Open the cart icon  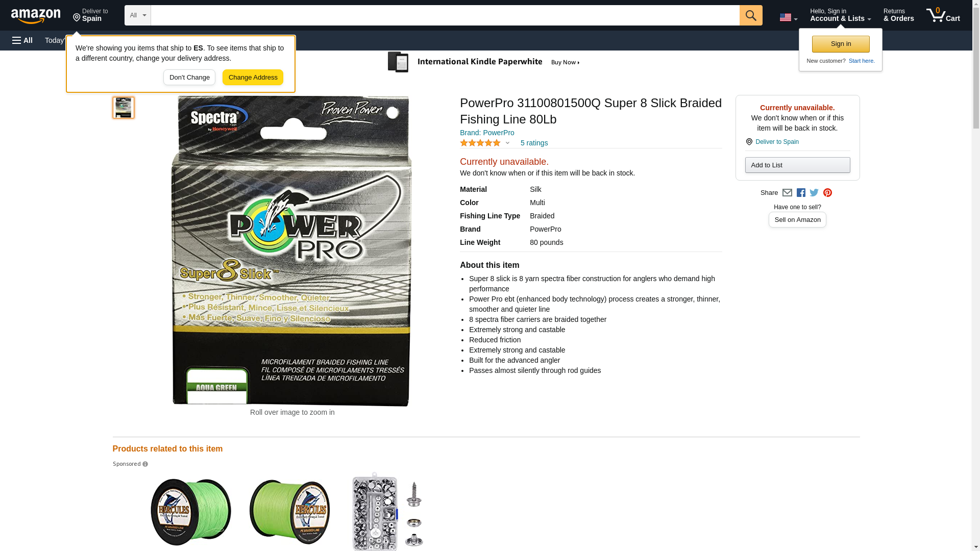pos(943,15)
